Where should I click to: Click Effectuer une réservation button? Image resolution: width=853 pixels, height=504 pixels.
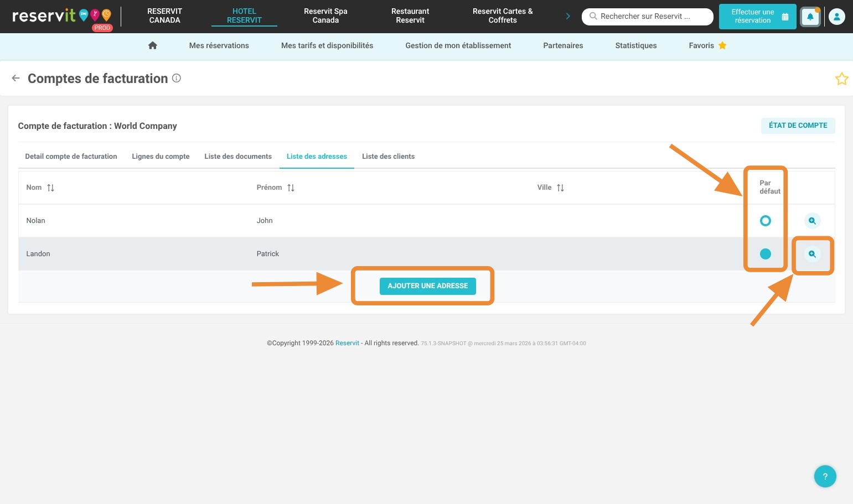[757, 17]
